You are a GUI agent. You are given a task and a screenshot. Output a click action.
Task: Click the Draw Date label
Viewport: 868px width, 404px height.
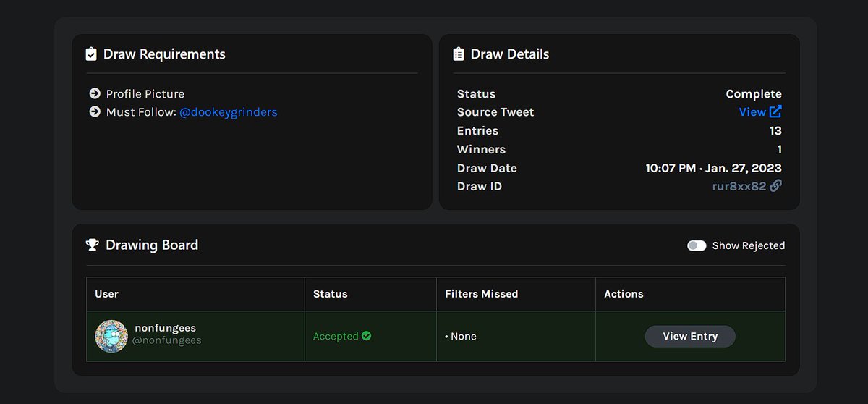point(487,168)
